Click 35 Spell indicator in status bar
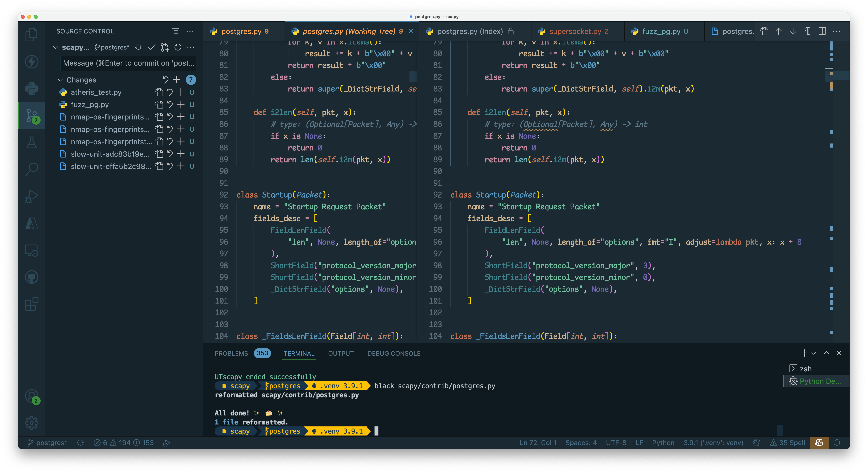This screenshot has width=868, height=473. coord(787,443)
